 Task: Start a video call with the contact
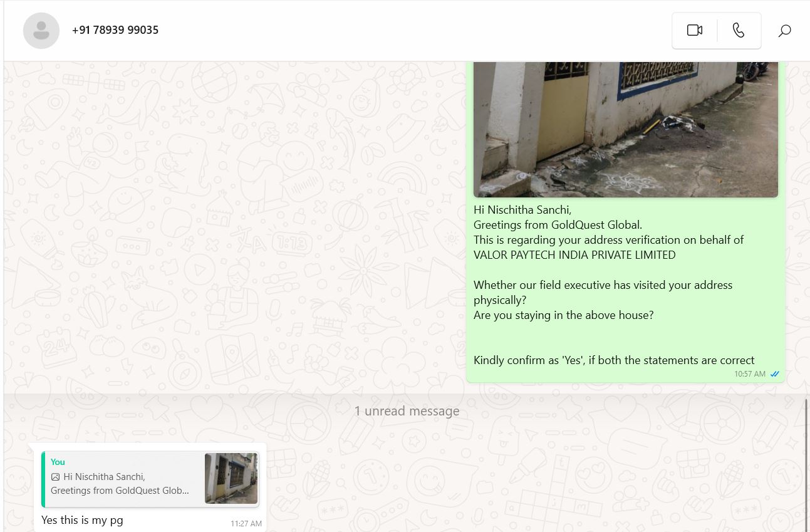click(694, 30)
